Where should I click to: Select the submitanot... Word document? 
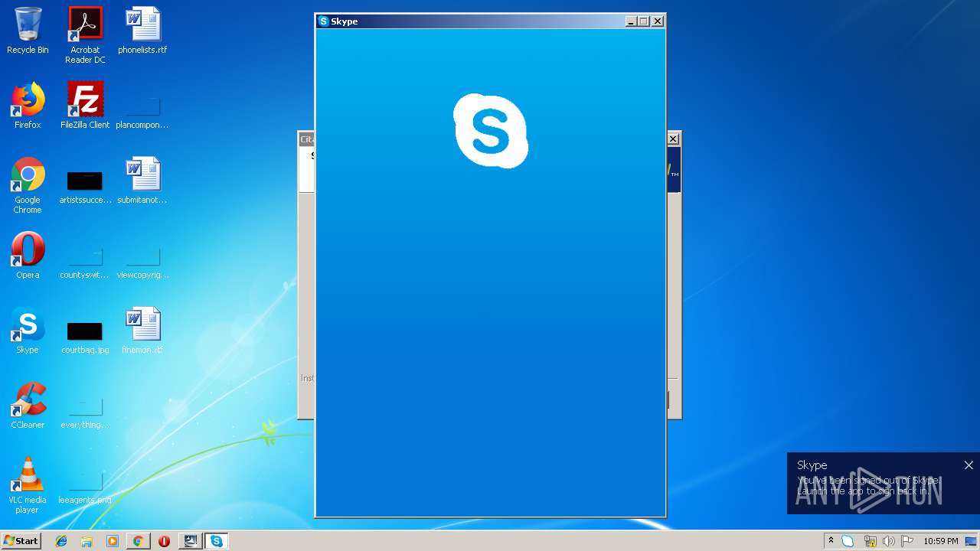(142, 181)
